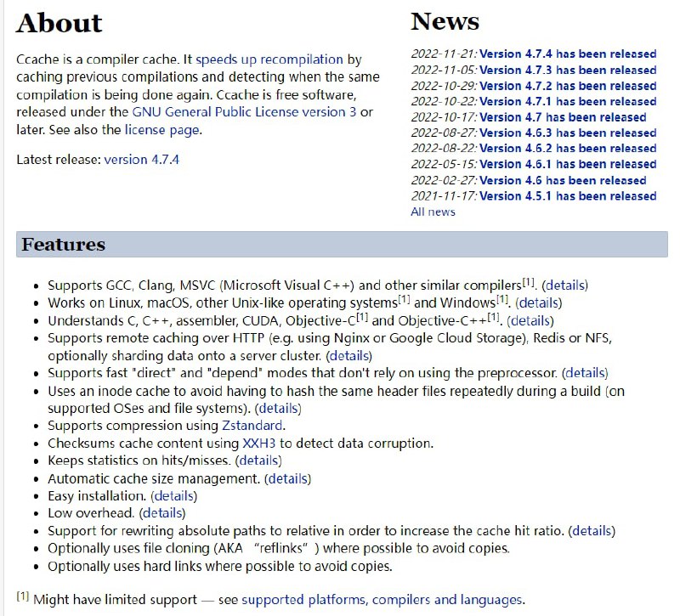Open the 'speeds up recompilation' link
This screenshot has width=680, height=616.
point(269,59)
